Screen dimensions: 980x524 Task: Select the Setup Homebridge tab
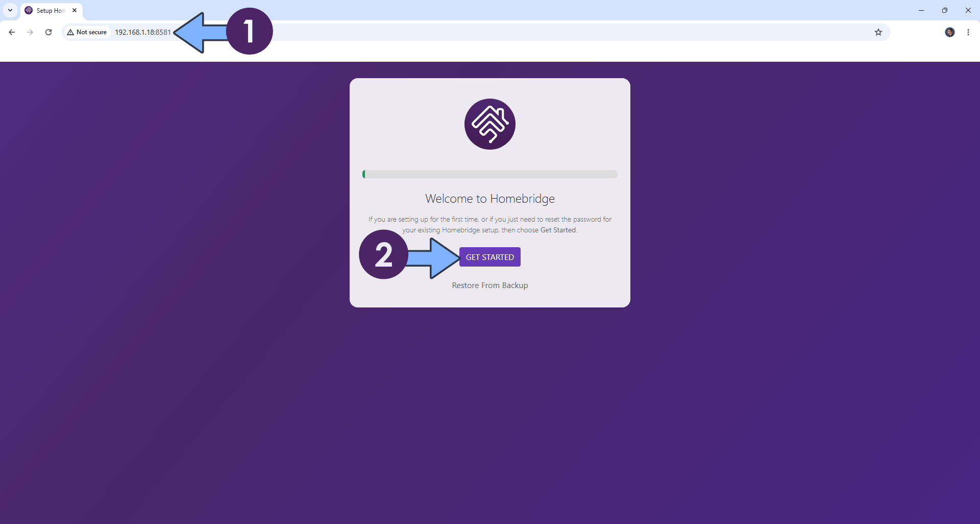pyautogui.click(x=51, y=11)
